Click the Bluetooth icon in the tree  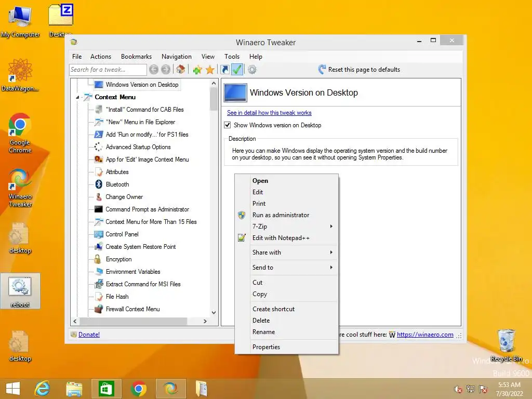point(99,184)
